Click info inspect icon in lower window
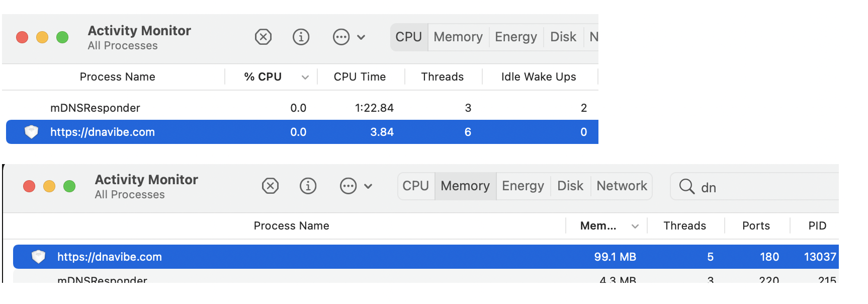This screenshot has width=868, height=304. [x=308, y=186]
